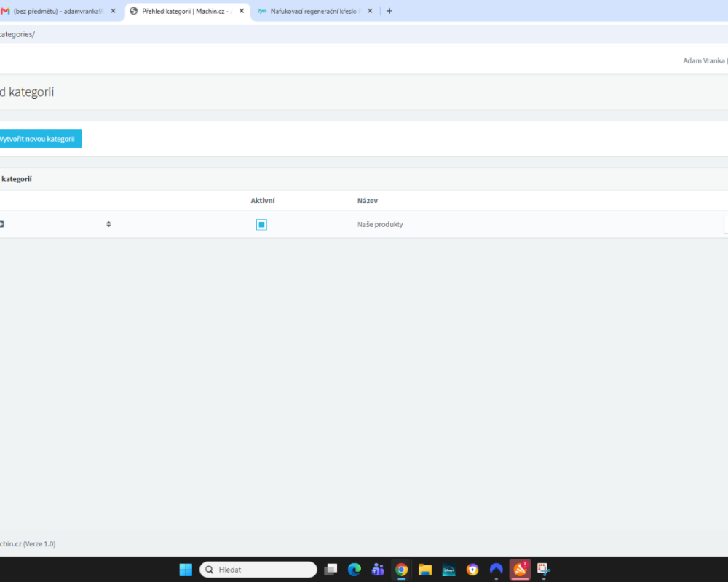This screenshot has height=582, width=728.
Task: Open the Adam Vranka user menu
Action: pos(705,61)
